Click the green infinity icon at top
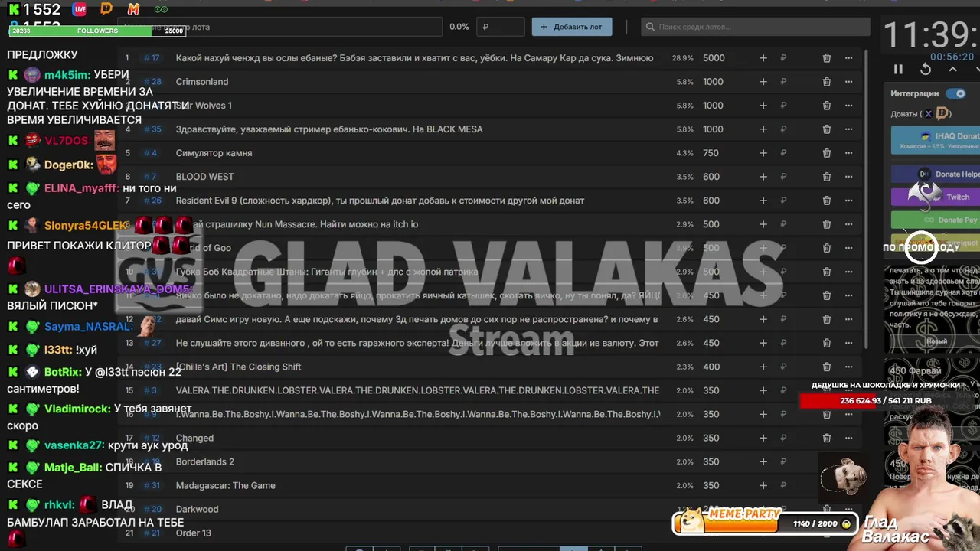 161,9
